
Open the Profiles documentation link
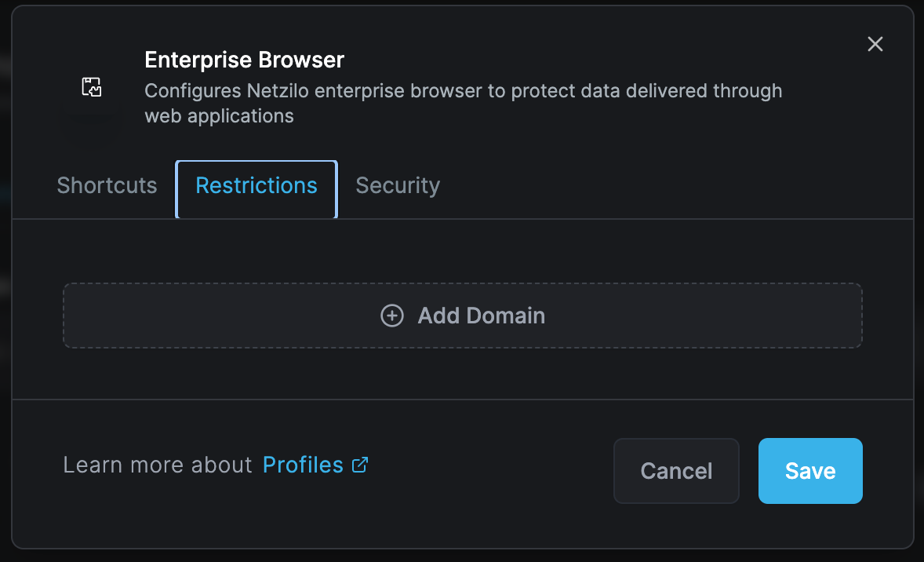click(x=303, y=465)
